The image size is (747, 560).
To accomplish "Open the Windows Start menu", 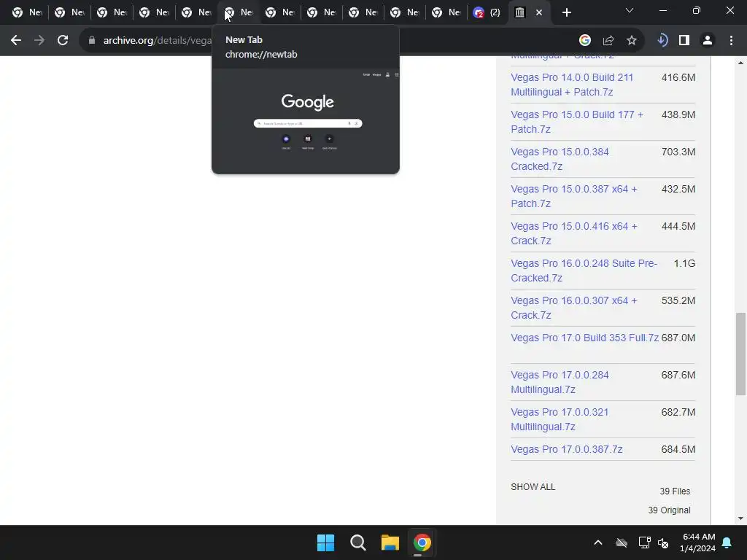I will click(326, 542).
